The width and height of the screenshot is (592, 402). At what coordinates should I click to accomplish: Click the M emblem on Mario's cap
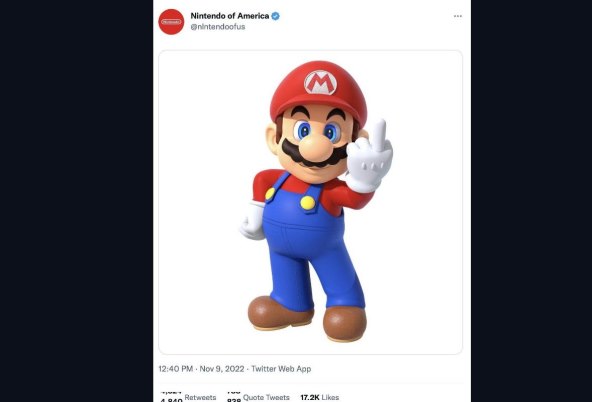point(320,82)
